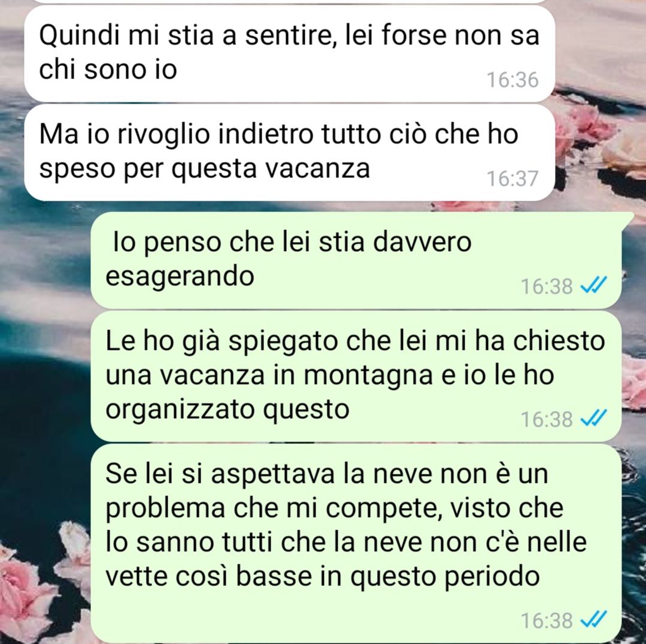The width and height of the screenshot is (646, 644).
Task: Click the 16:37 timestamp
Action: (512, 179)
